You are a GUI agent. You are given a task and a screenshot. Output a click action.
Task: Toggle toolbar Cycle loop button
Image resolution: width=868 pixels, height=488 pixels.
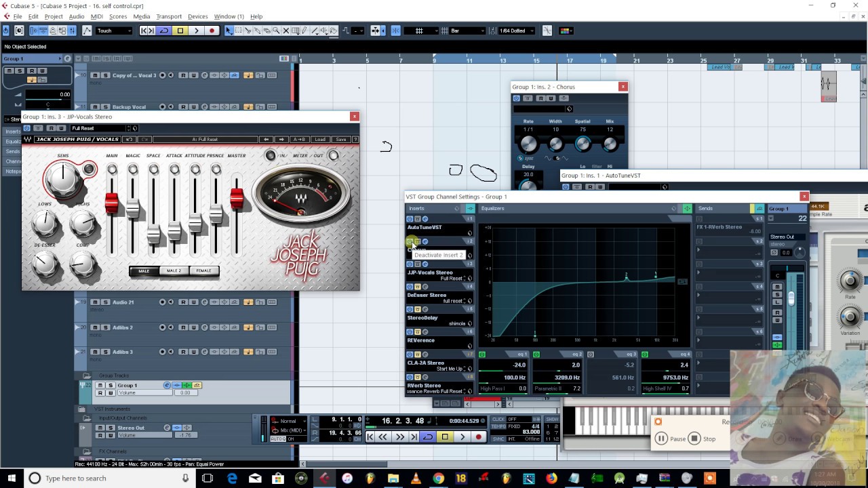click(163, 30)
